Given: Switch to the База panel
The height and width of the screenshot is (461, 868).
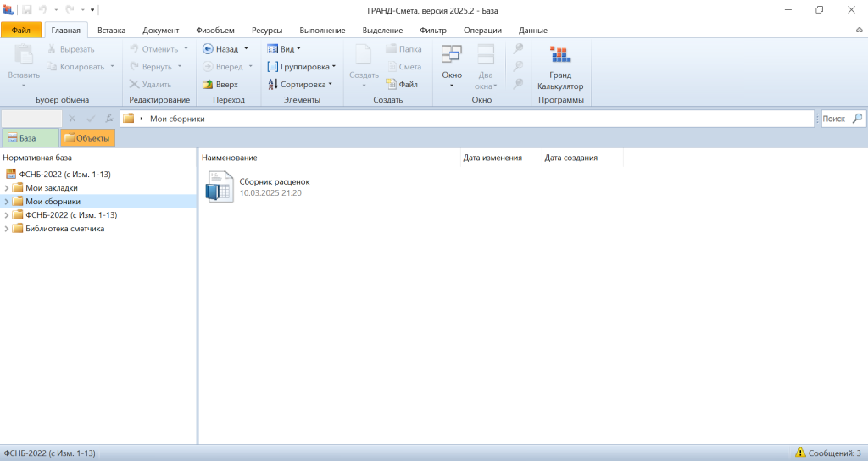Looking at the screenshot, I should click(30, 138).
